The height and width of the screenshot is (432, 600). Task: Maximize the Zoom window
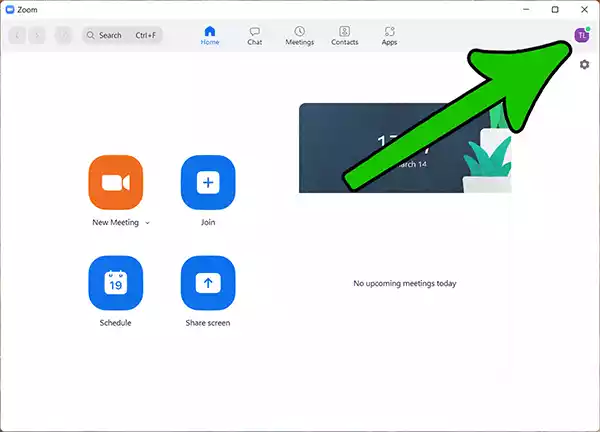[x=555, y=9]
